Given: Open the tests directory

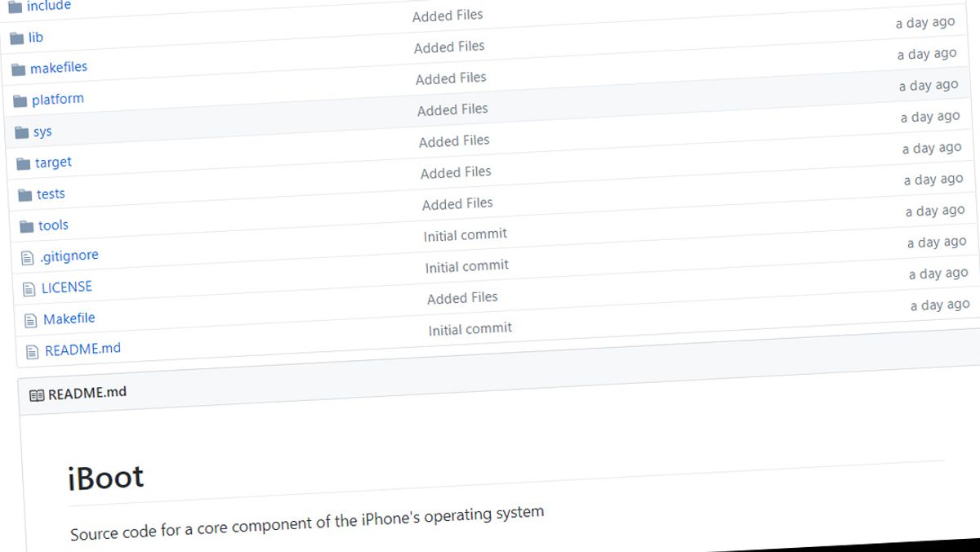Looking at the screenshot, I should coord(51,194).
